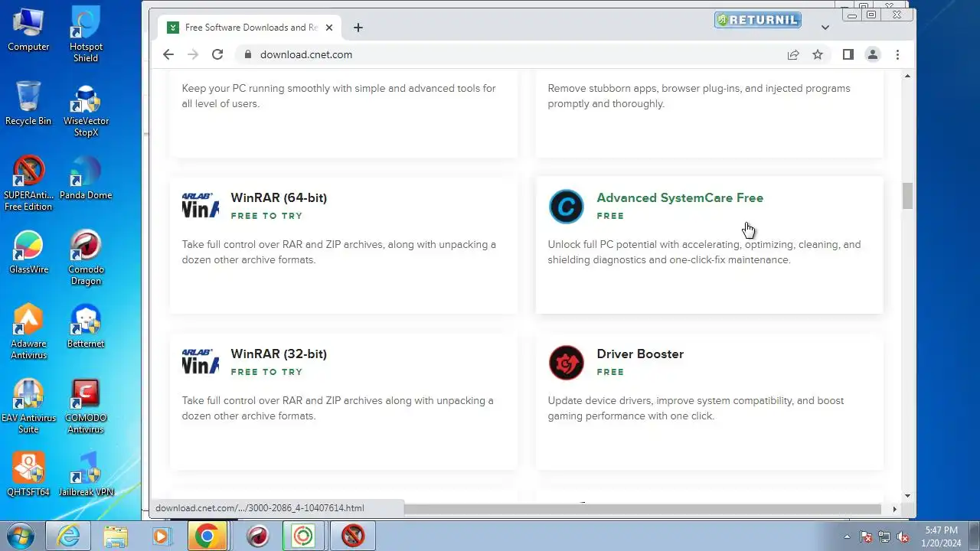Click Action Center flag tray icon
Viewport: 980px width, 551px height.
point(866,536)
